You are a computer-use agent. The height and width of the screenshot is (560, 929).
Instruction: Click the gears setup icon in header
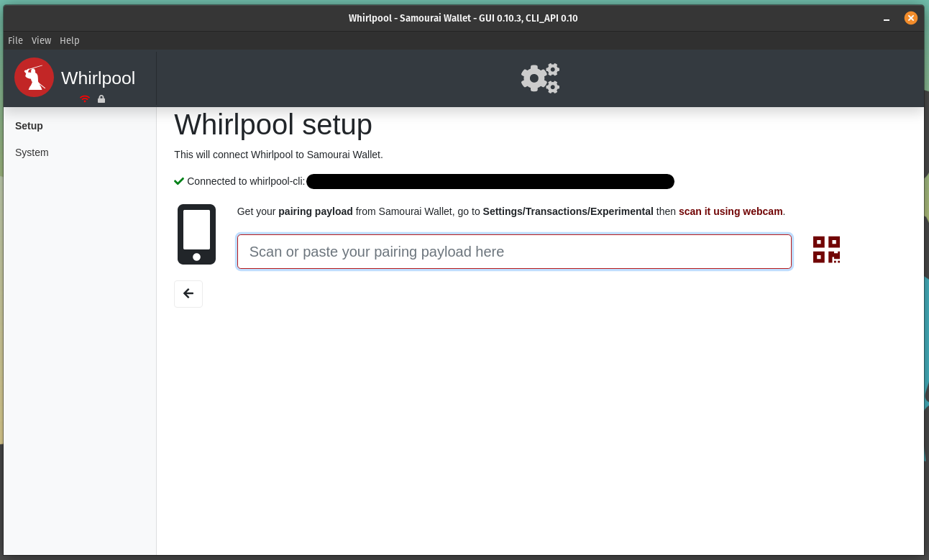tap(540, 78)
